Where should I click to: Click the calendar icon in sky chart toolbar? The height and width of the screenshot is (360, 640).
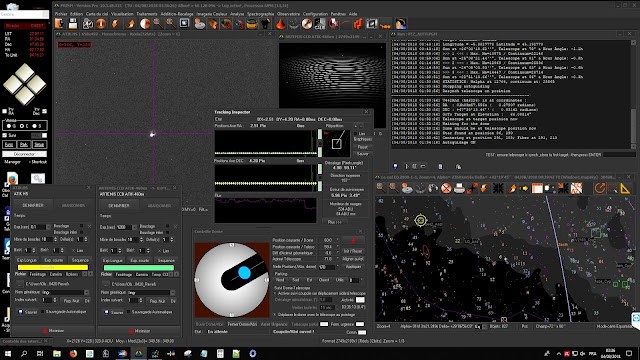(x=537, y=188)
